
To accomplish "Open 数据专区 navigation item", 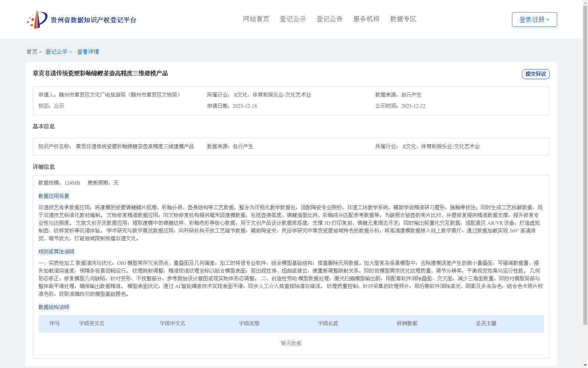I will 403,19.
